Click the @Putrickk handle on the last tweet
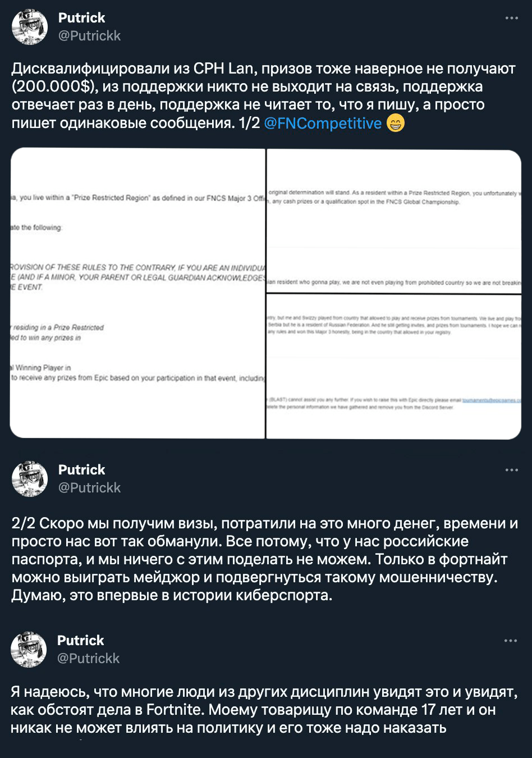The width and height of the screenshot is (532, 758). pyautogui.click(x=88, y=659)
